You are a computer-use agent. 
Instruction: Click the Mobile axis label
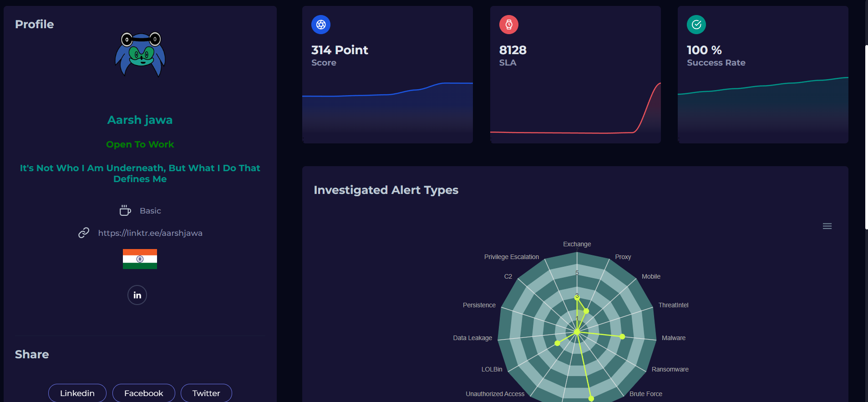point(651,276)
